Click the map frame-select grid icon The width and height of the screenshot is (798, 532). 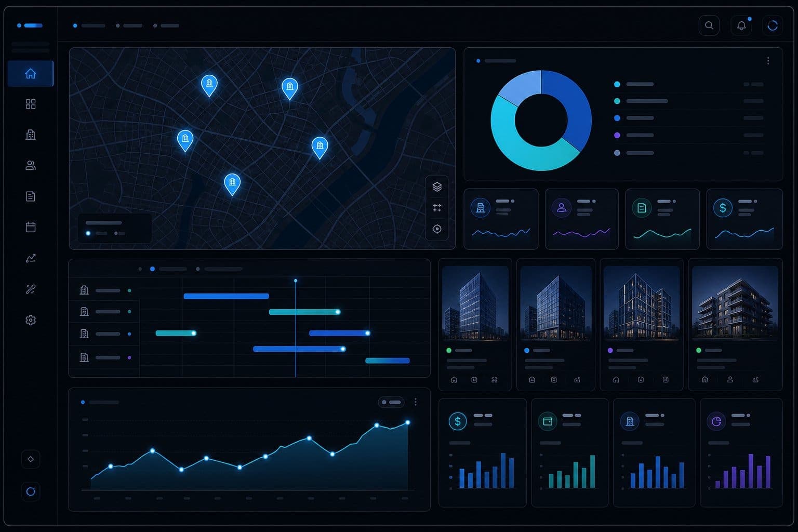click(437, 208)
